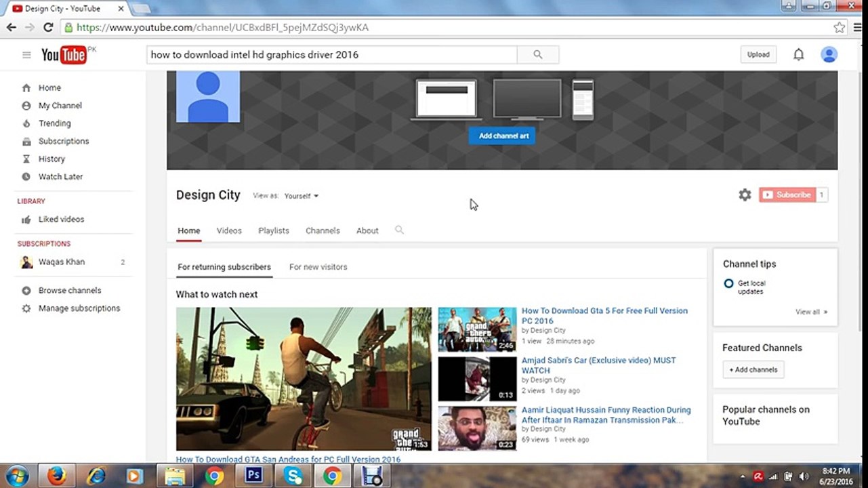Open the notifications bell
Image resolution: width=868 pixels, height=488 pixels.
pyautogui.click(x=799, y=55)
